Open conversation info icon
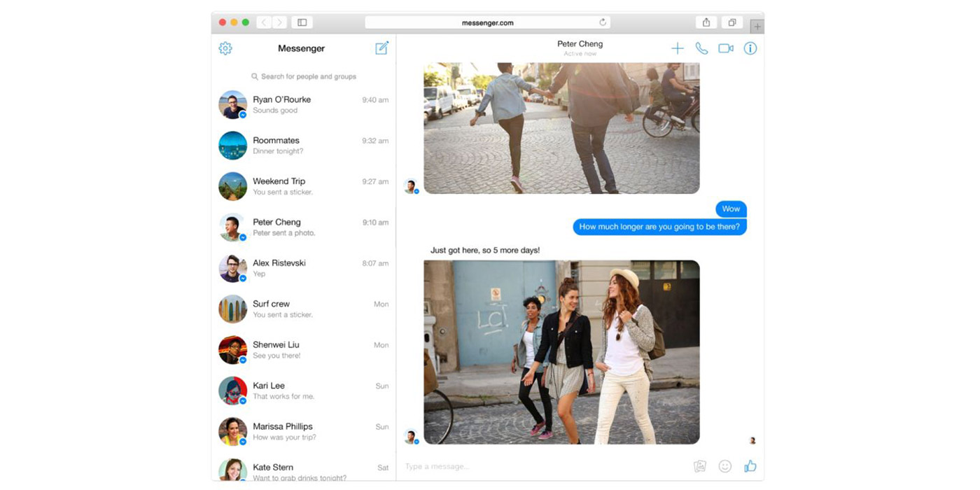Screen dimensions: 980x490 (x=750, y=48)
